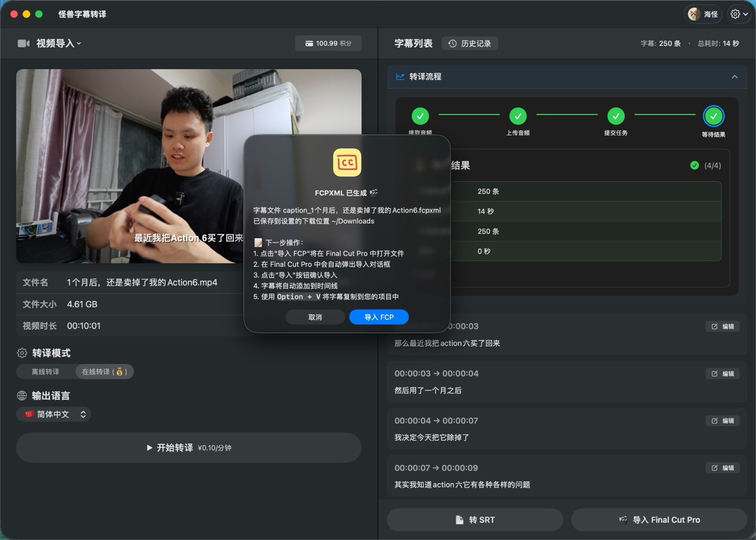The width and height of the screenshot is (756, 540).
Task: Click the CC app icon in dialog
Action: [347, 162]
